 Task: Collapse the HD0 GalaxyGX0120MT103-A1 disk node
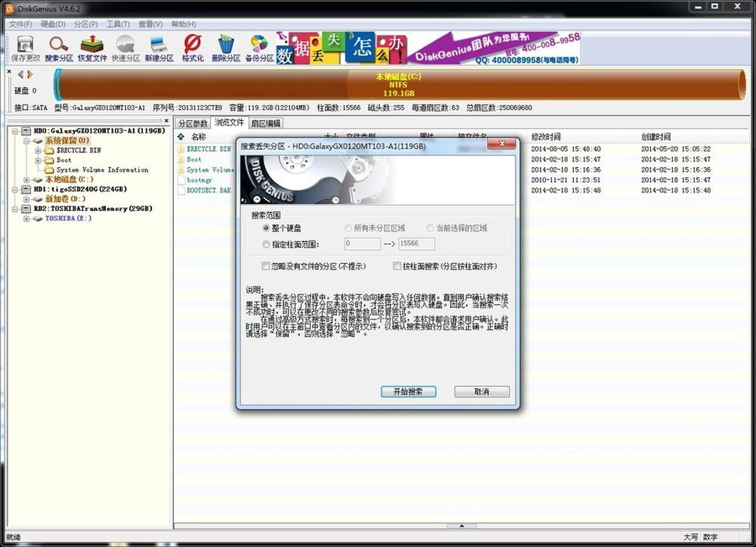[15, 131]
